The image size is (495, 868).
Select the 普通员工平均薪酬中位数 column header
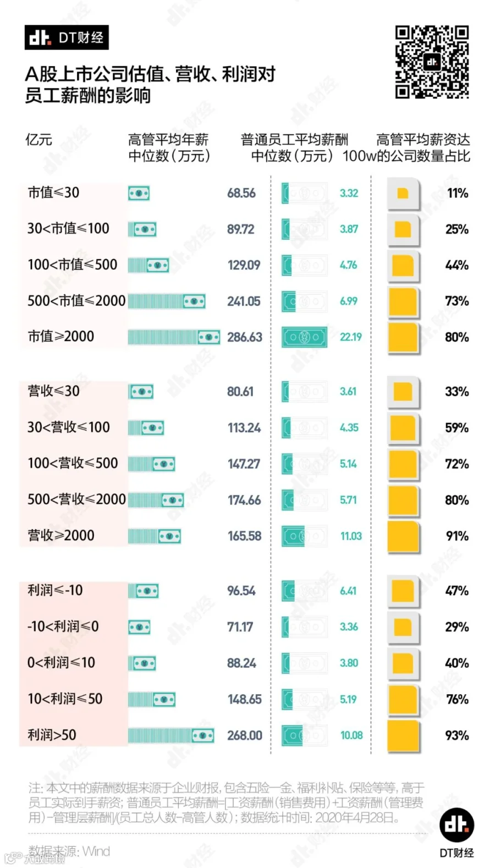(293, 148)
